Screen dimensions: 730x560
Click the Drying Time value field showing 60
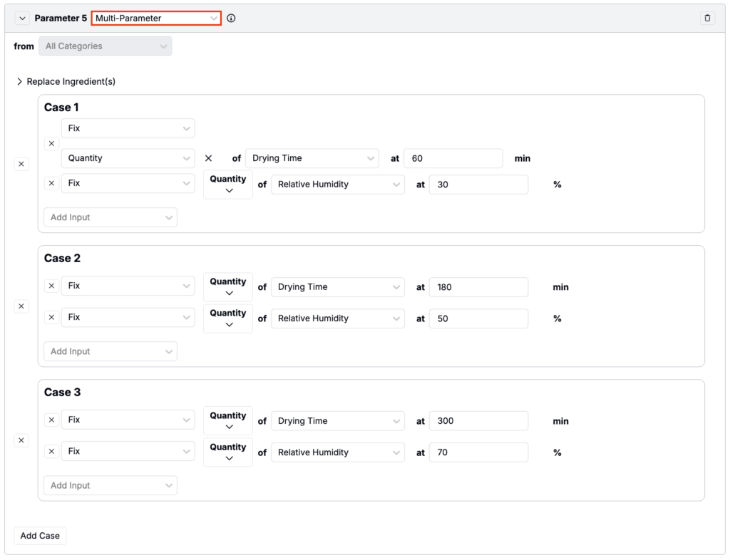[453, 158]
